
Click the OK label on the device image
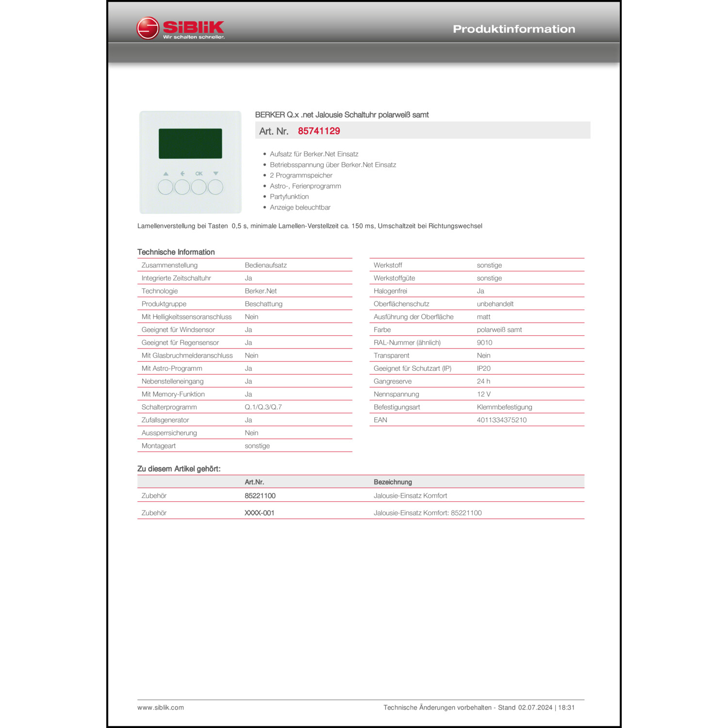pos(199,173)
